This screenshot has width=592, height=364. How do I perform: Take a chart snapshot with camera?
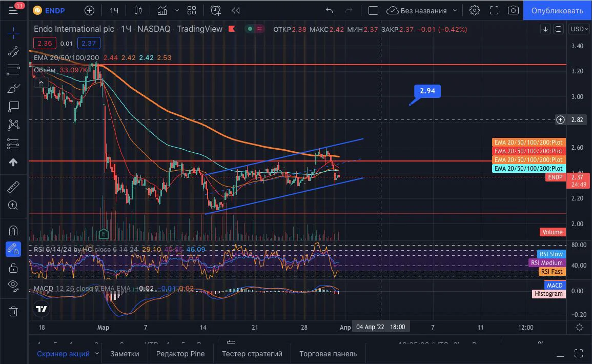coord(513,11)
